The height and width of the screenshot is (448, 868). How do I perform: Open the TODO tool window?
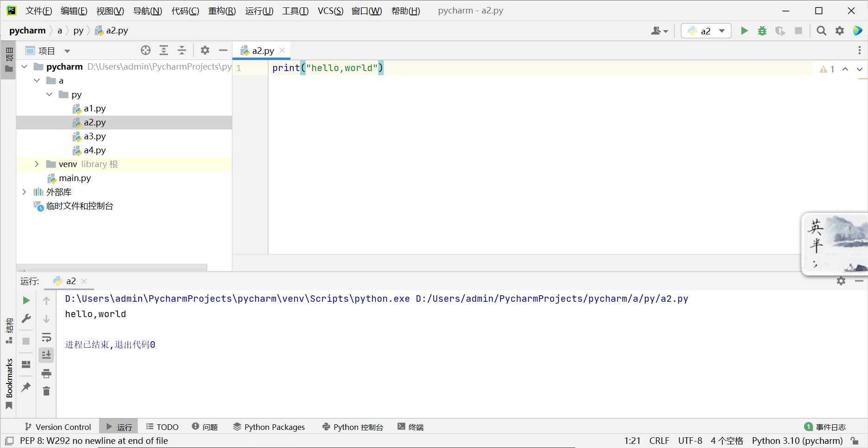coord(162,427)
